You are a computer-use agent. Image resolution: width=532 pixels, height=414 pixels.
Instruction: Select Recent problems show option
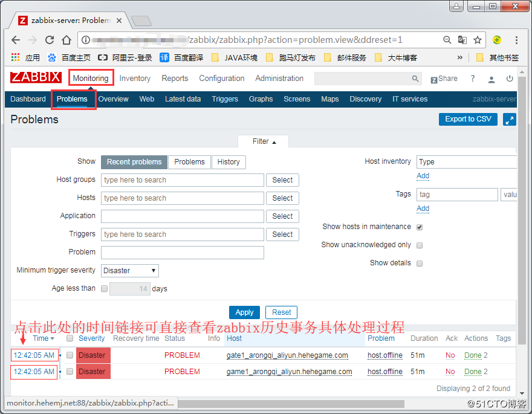(134, 162)
